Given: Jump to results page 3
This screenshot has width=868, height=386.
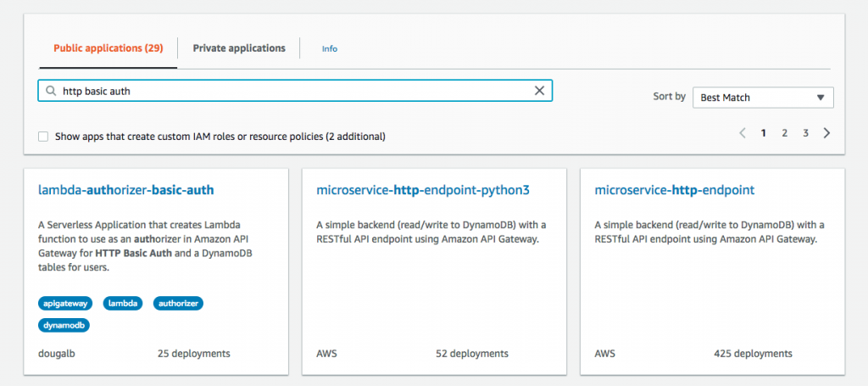Looking at the screenshot, I should (x=806, y=133).
